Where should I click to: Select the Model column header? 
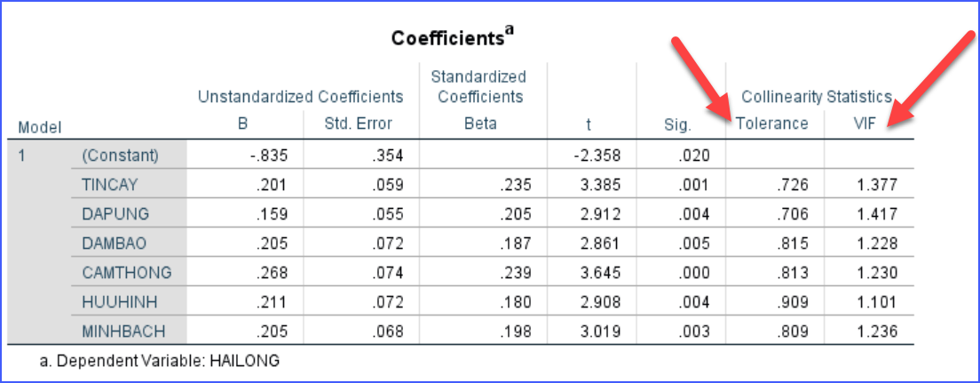click(40, 127)
